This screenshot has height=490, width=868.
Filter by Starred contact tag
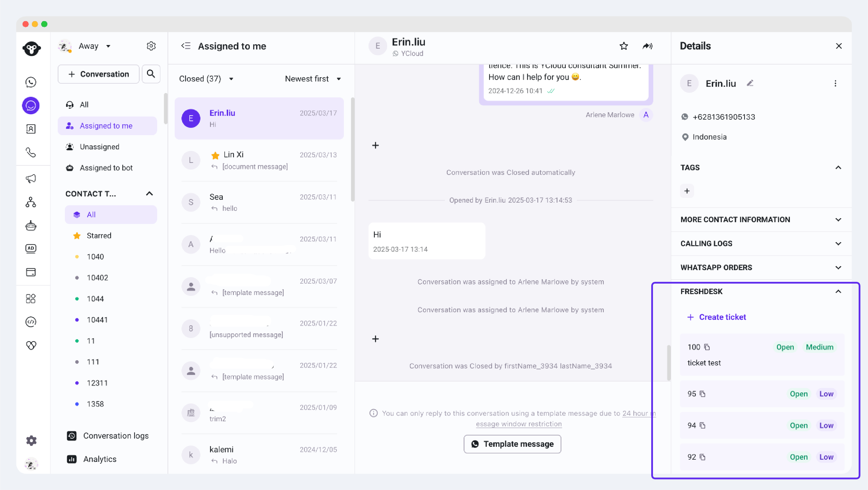(99, 235)
